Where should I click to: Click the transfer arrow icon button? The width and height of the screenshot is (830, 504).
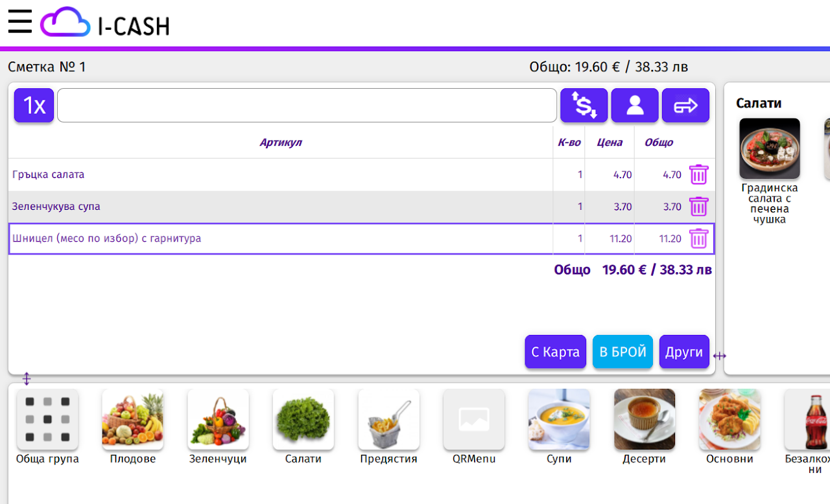click(x=685, y=106)
